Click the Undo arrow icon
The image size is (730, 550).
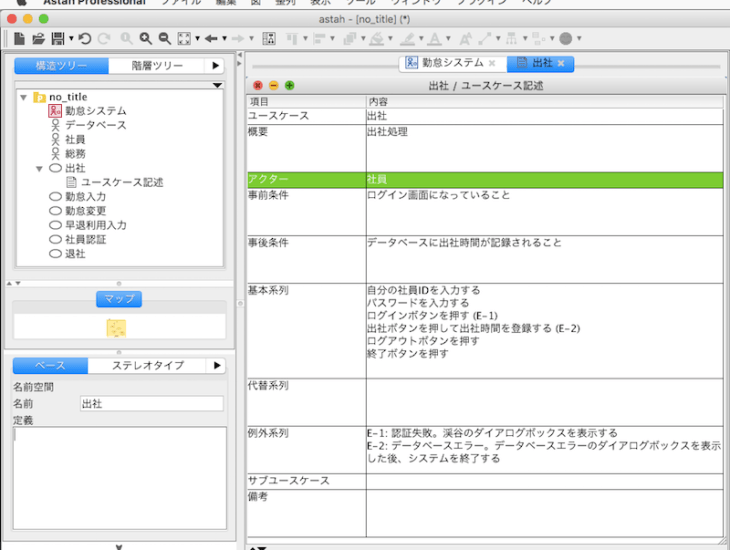pyautogui.click(x=84, y=38)
